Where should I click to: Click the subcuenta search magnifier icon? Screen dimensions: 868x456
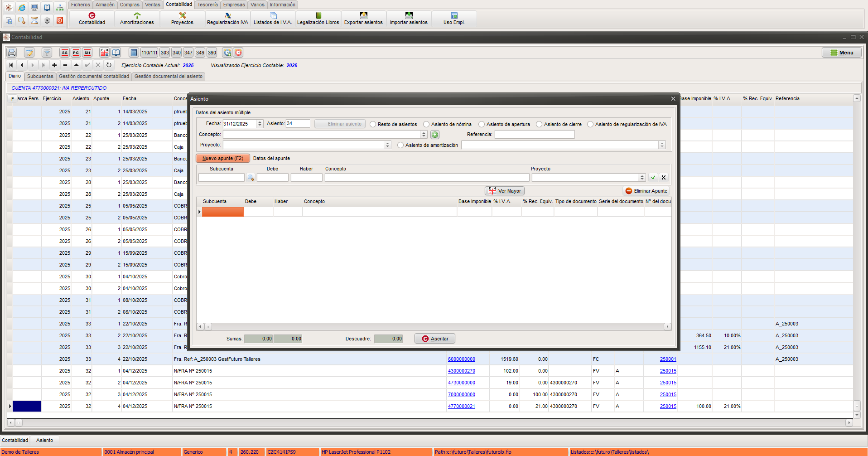coord(251,178)
